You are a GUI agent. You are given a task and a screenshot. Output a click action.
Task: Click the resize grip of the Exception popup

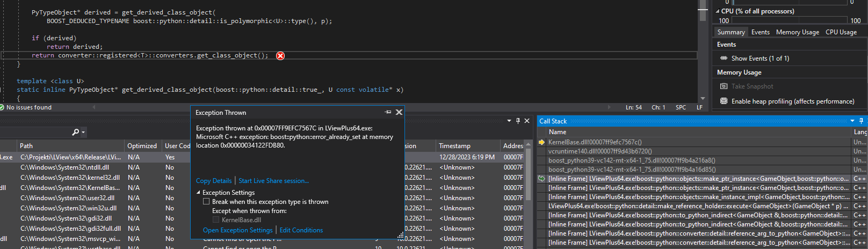point(401,236)
